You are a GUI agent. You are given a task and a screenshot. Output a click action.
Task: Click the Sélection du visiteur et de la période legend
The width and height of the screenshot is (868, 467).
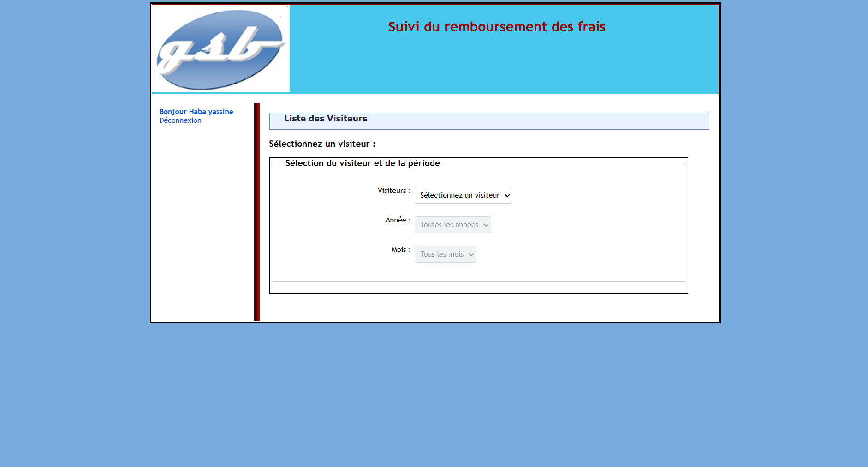363,163
